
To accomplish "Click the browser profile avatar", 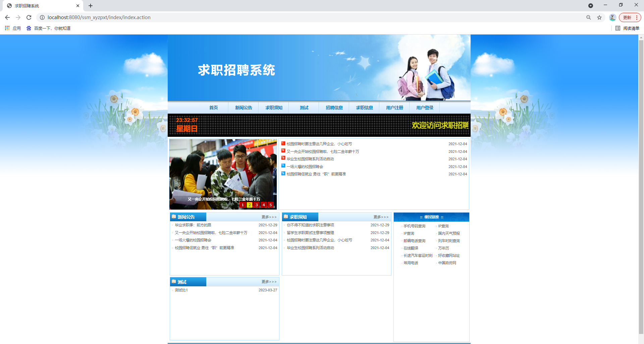I will pyautogui.click(x=612, y=17).
